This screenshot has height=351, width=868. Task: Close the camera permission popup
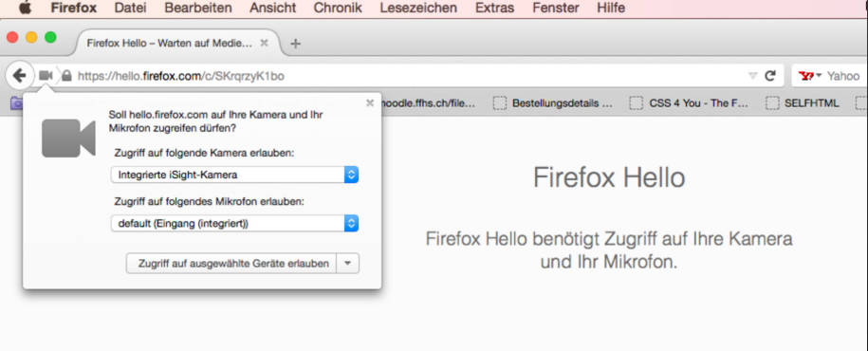coord(370,102)
